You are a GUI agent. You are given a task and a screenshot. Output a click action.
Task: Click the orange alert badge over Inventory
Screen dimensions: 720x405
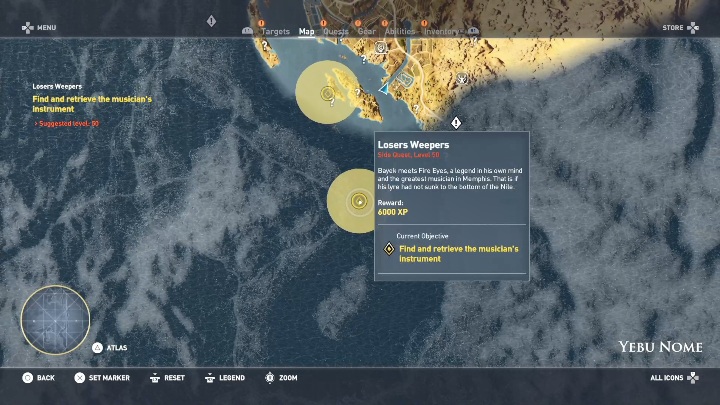pyautogui.click(x=424, y=23)
